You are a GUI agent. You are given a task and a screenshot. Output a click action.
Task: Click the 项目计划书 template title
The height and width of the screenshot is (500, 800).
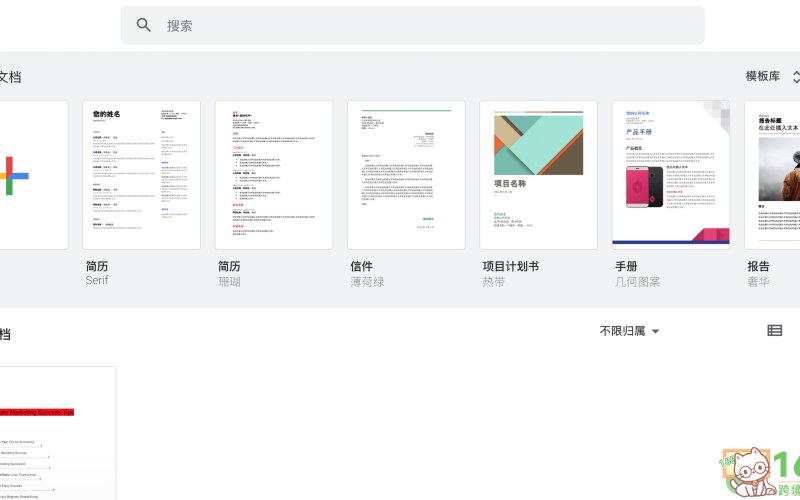[511, 266]
